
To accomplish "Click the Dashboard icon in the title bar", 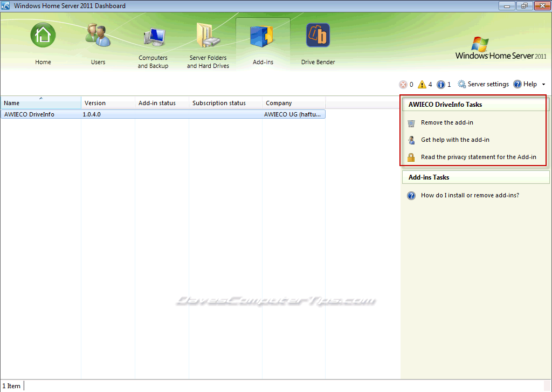I will 5,5.
